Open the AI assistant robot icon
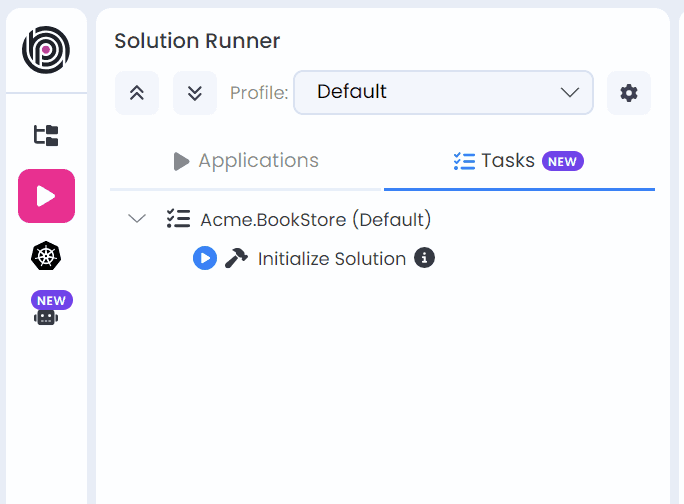Viewport: 684px width, 504px height. coord(46,316)
